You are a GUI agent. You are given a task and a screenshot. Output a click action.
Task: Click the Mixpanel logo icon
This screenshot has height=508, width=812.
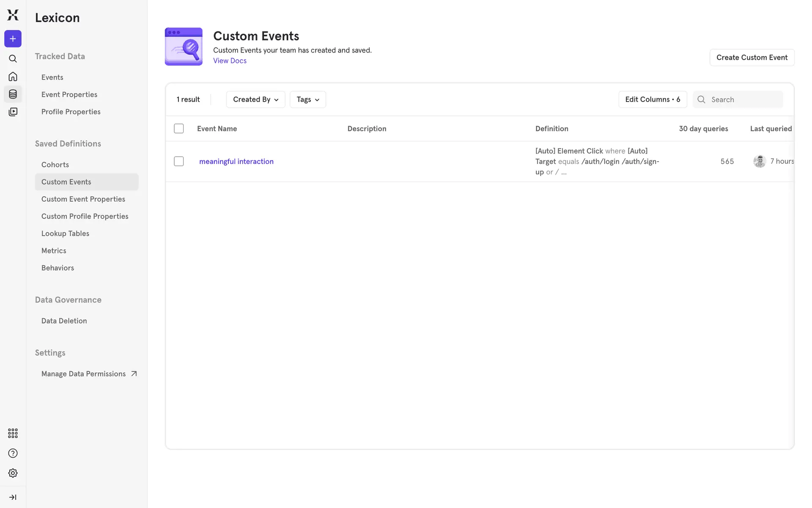pos(13,15)
